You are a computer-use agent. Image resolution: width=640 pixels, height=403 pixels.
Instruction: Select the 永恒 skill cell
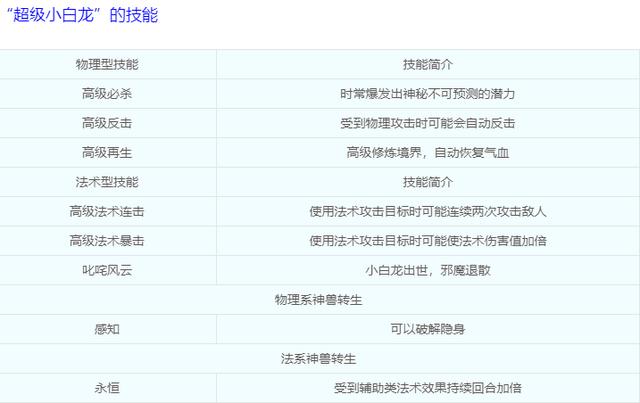(107, 388)
